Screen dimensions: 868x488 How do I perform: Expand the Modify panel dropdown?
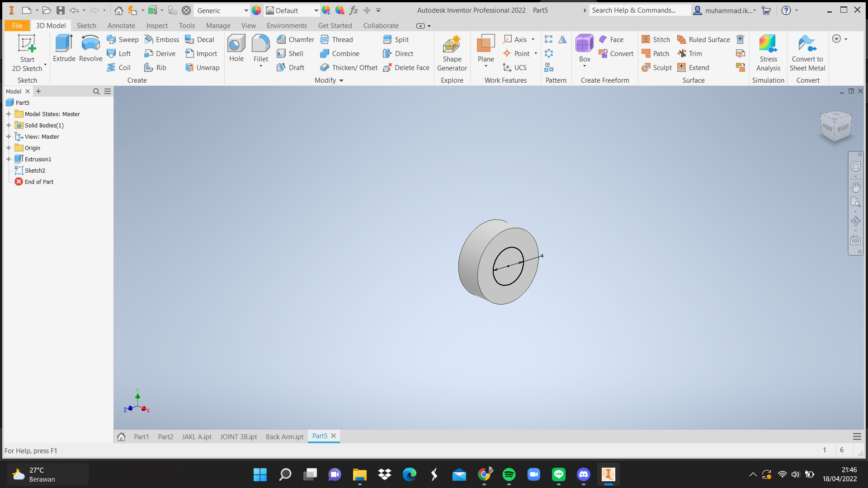(x=341, y=80)
